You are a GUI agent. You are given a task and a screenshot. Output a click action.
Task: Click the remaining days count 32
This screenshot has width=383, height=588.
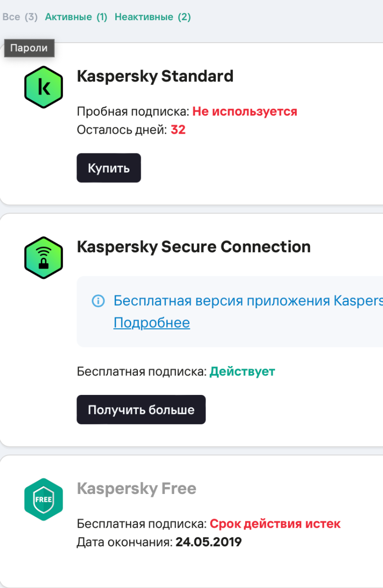[x=178, y=130]
